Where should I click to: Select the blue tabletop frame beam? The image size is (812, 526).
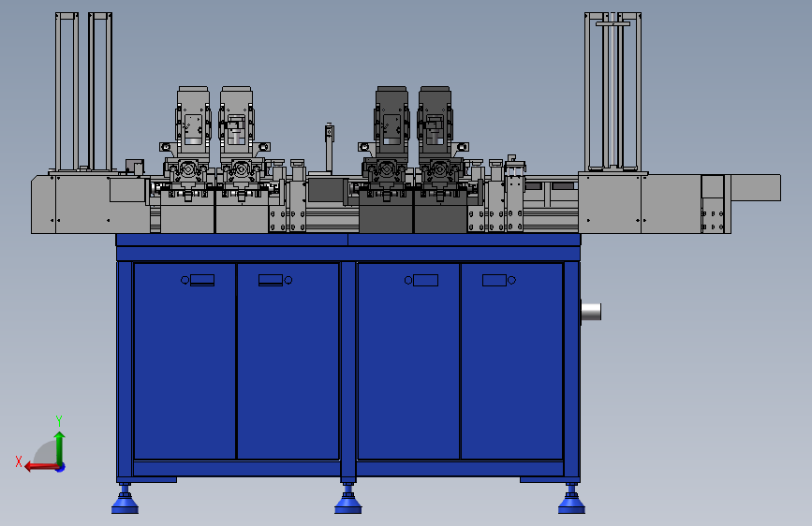coord(348,254)
